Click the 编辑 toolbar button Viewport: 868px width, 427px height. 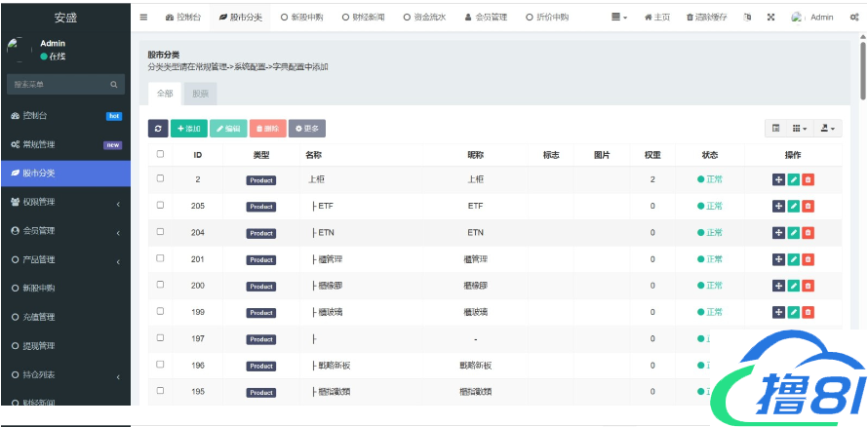click(228, 129)
